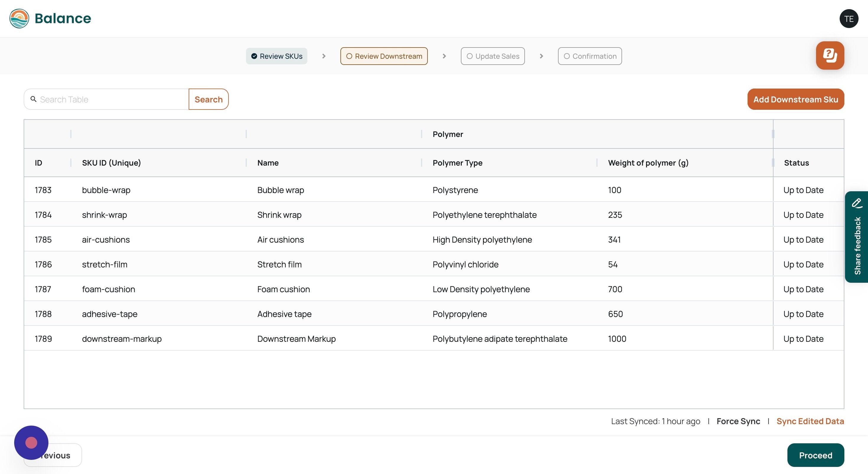Click chevron after Update Sales step
This screenshot has height=474, width=868.
pos(541,56)
